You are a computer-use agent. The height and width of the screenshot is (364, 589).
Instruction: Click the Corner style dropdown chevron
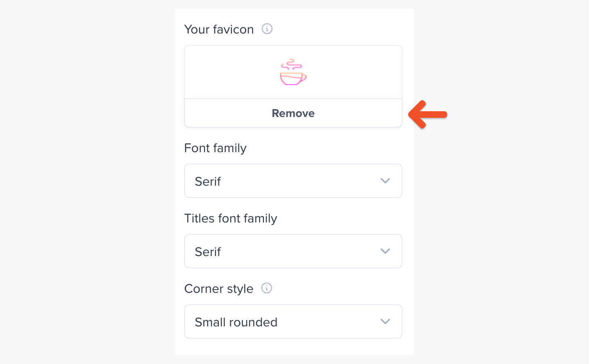pos(385,321)
